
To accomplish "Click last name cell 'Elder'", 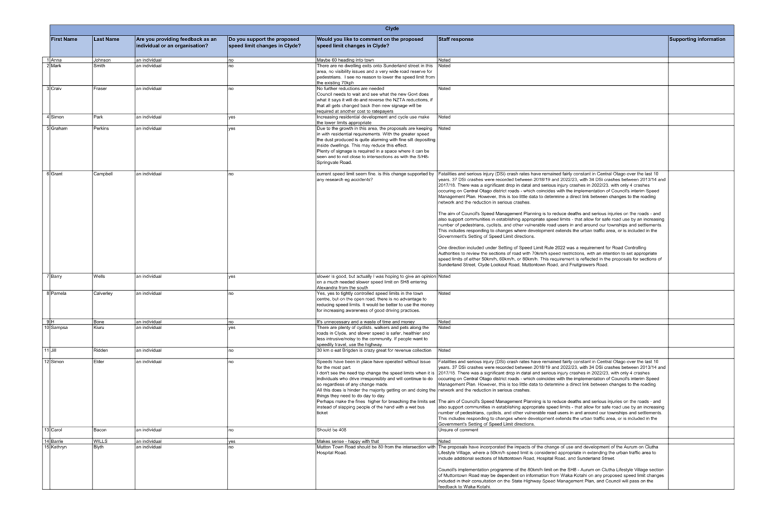I will 99,362.
